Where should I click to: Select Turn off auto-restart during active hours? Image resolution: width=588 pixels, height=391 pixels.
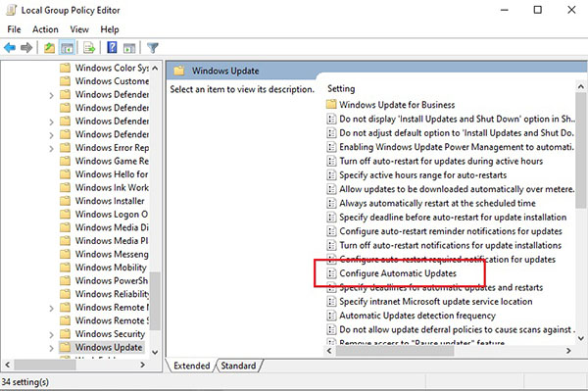coord(435,161)
